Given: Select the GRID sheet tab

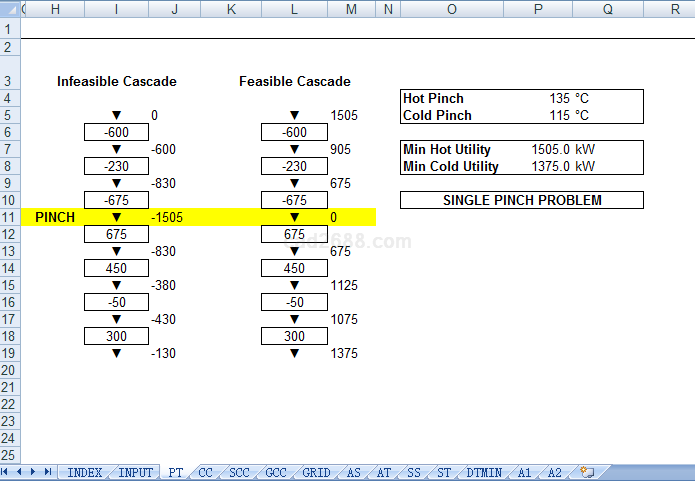Looking at the screenshot, I should pos(315,472).
